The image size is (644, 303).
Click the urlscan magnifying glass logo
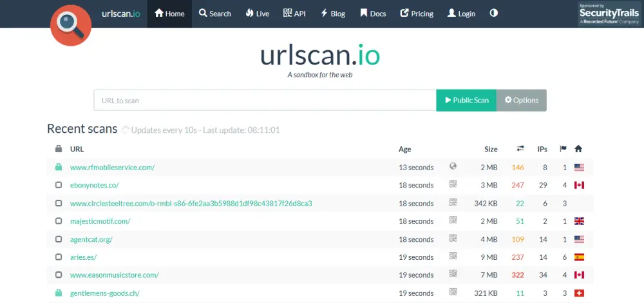(x=71, y=26)
